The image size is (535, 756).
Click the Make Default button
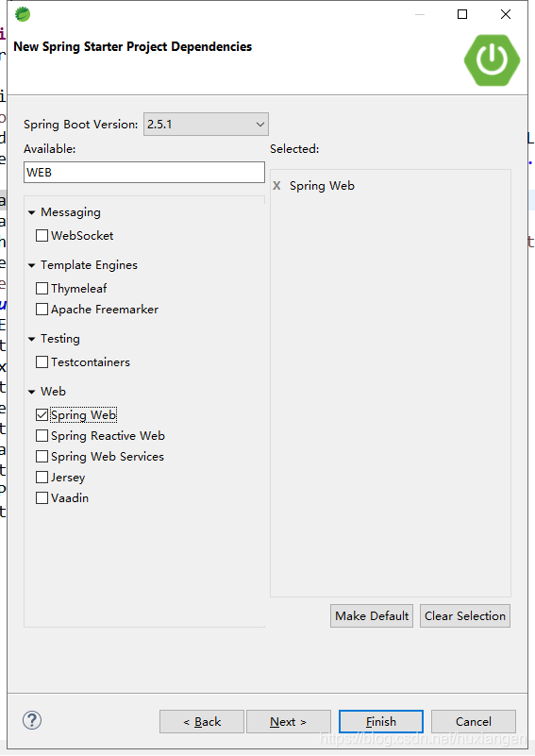tap(372, 615)
